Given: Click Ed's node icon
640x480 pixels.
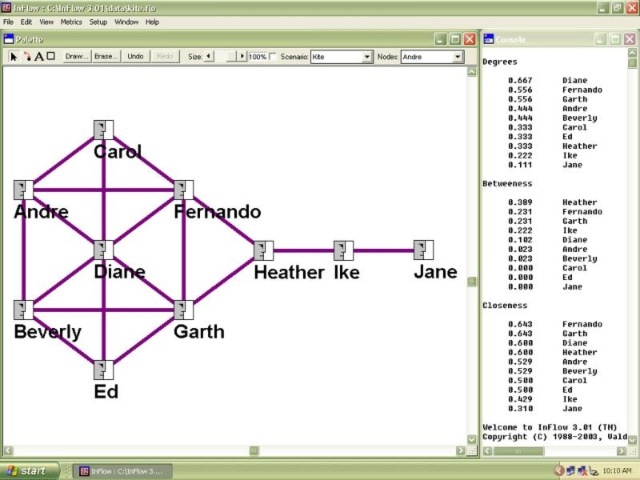Looking at the screenshot, I should (104, 370).
